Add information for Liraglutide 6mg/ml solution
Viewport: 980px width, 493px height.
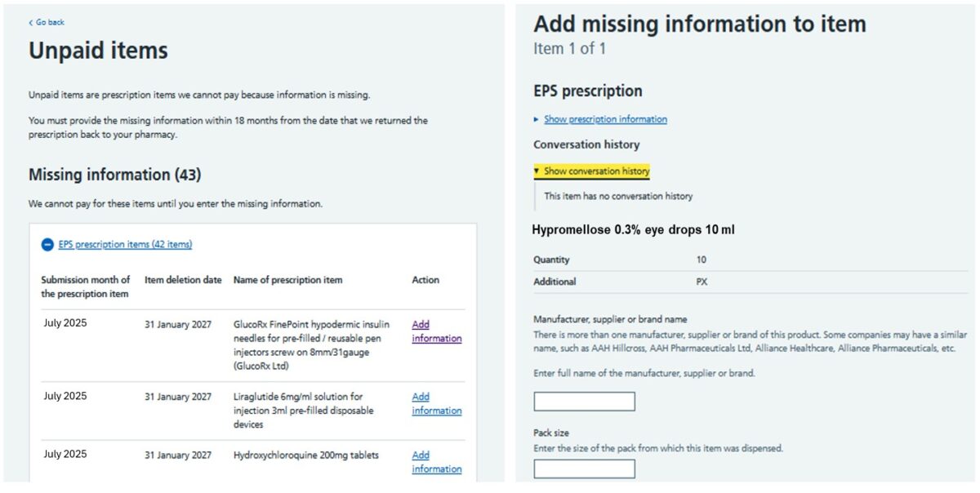tap(436, 403)
